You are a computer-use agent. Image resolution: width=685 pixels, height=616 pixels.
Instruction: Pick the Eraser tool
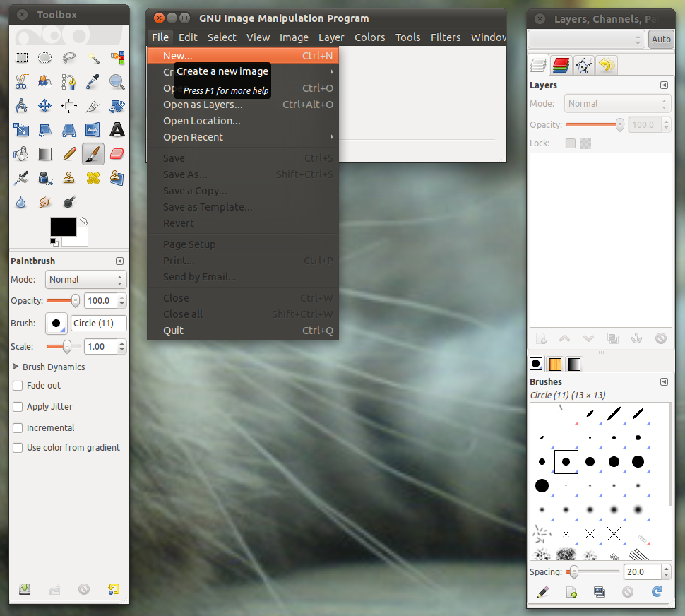[x=117, y=153]
